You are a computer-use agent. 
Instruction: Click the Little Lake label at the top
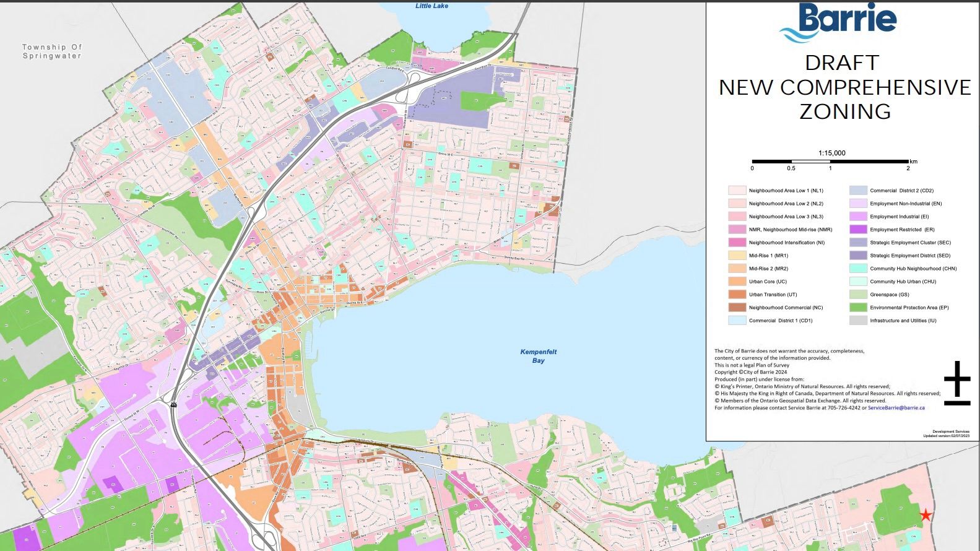click(x=431, y=6)
